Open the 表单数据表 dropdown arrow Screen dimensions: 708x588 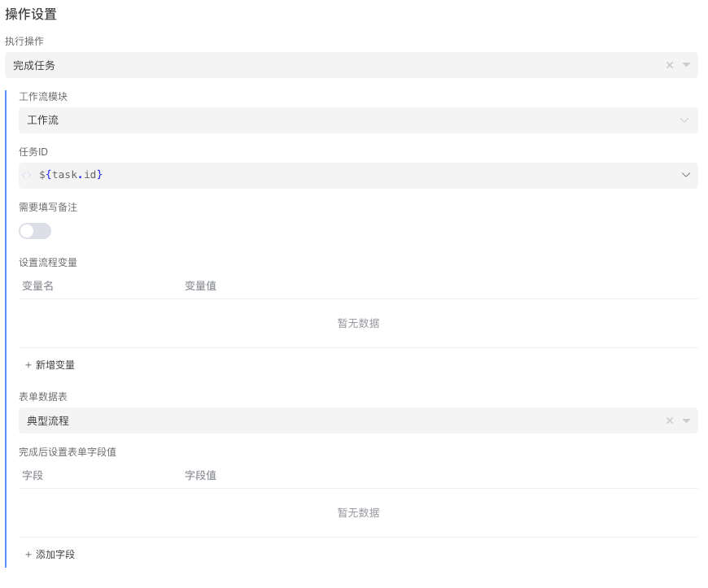[686, 421]
